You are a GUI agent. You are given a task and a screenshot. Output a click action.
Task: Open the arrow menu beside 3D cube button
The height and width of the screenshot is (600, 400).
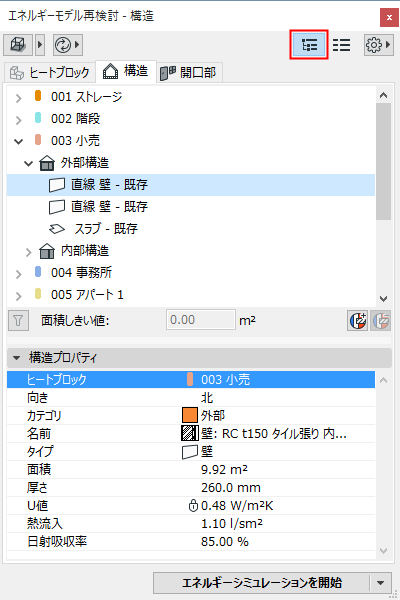(40, 45)
